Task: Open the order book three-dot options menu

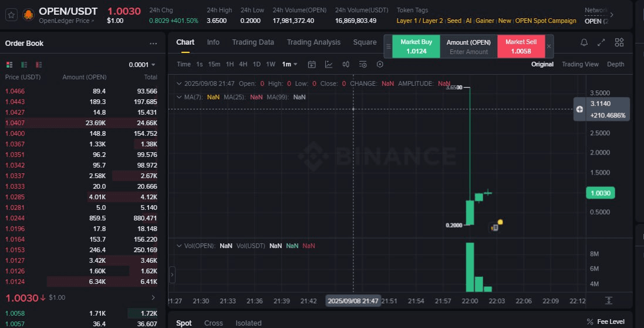Action: (153, 43)
